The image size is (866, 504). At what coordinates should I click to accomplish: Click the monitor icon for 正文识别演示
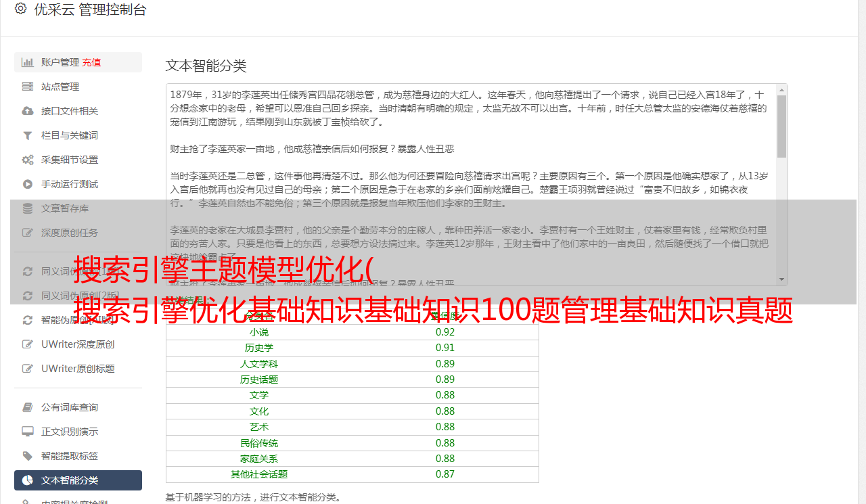(x=28, y=432)
